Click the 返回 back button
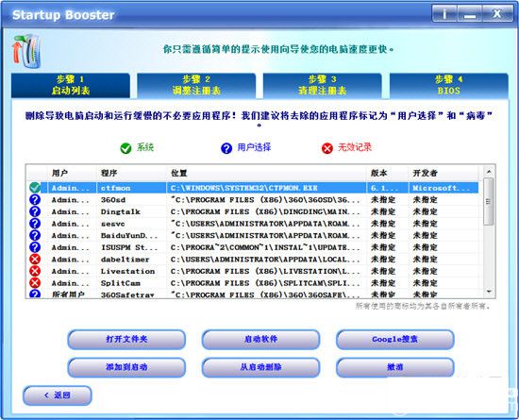519x420 pixels. click(58, 395)
